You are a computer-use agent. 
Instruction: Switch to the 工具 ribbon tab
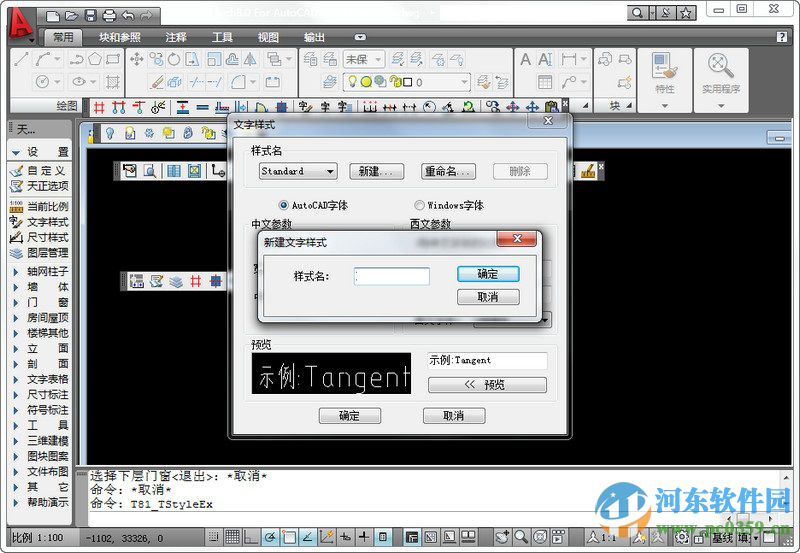click(x=222, y=37)
